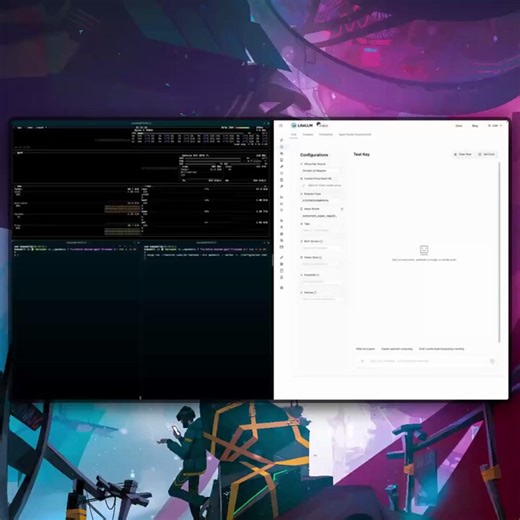
Task: Open the Vector Store selection dropdown
Action: pyautogui.click(x=322, y=264)
